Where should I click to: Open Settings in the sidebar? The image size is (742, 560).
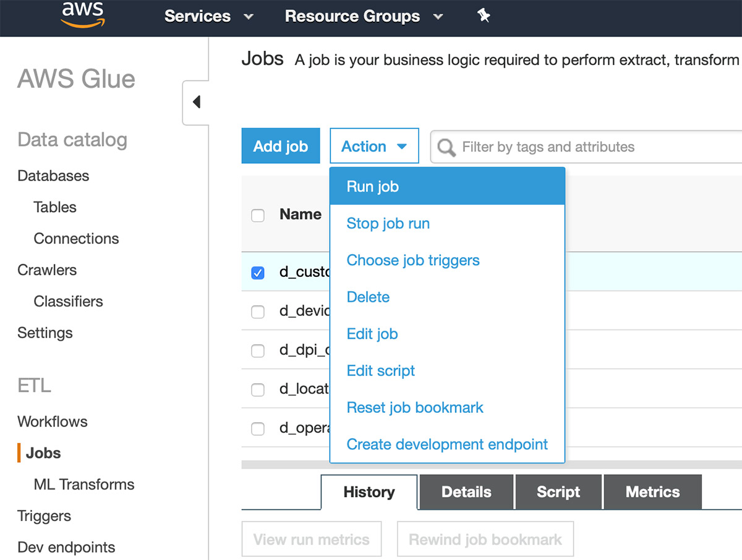coord(45,334)
